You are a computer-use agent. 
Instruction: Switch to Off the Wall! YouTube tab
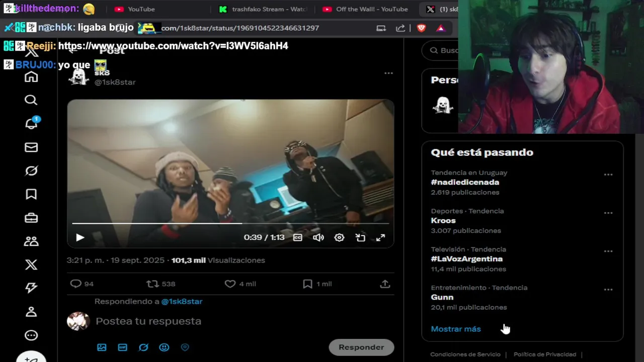pyautogui.click(x=366, y=9)
